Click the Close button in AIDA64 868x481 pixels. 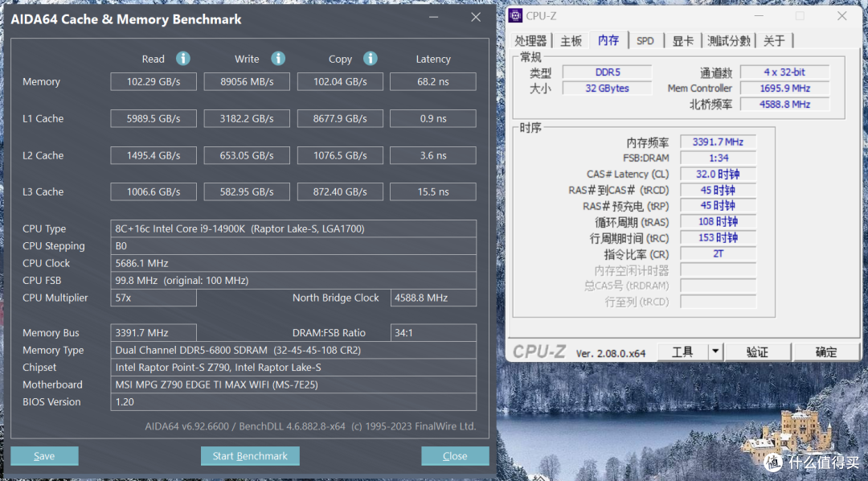(x=455, y=455)
